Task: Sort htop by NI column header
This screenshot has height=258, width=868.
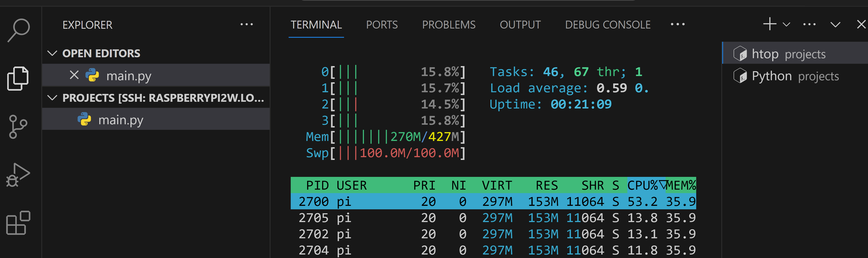Action: point(459,185)
